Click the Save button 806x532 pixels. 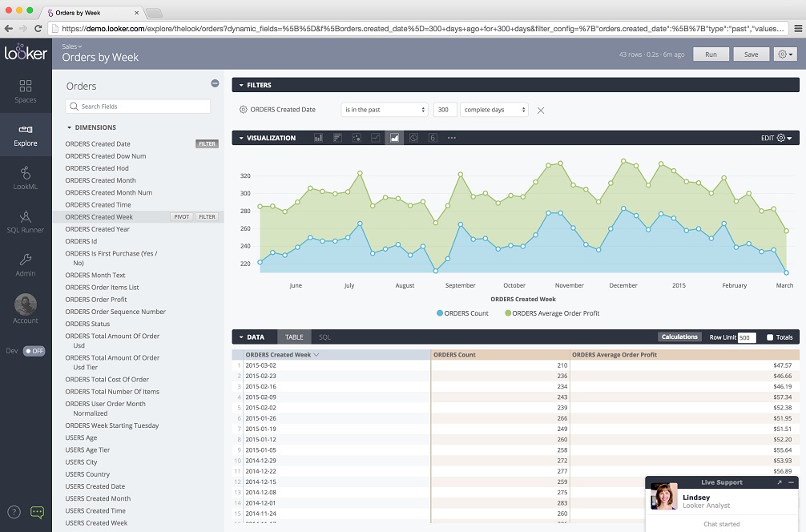pyautogui.click(x=751, y=54)
